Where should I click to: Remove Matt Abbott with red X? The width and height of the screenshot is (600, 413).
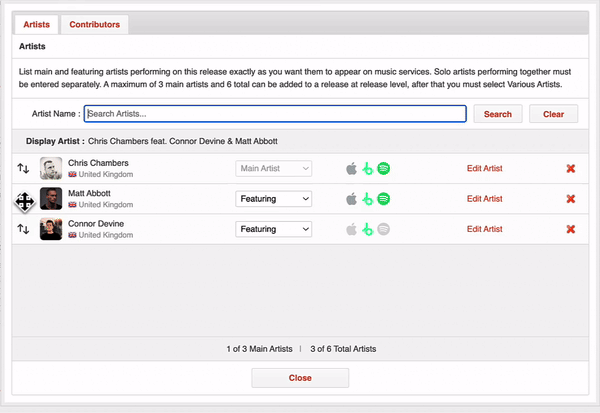[x=571, y=199]
